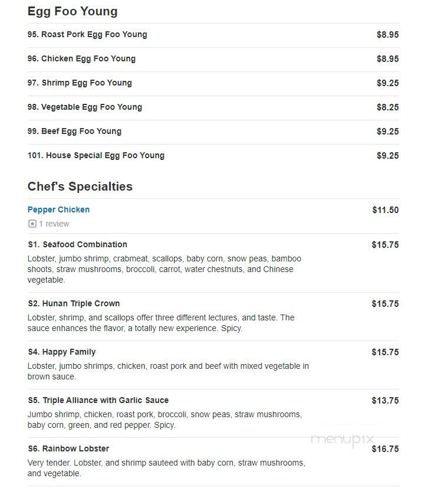448x488 pixels.
Task: Click the $16.75 Rainbow Lobster price
Action: coord(385,449)
